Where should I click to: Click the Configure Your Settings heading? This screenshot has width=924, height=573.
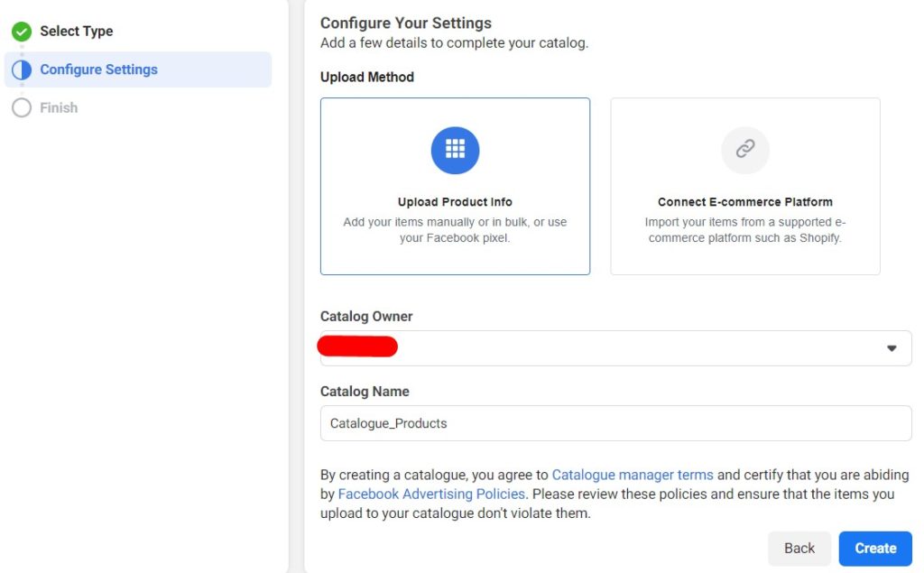(x=406, y=23)
